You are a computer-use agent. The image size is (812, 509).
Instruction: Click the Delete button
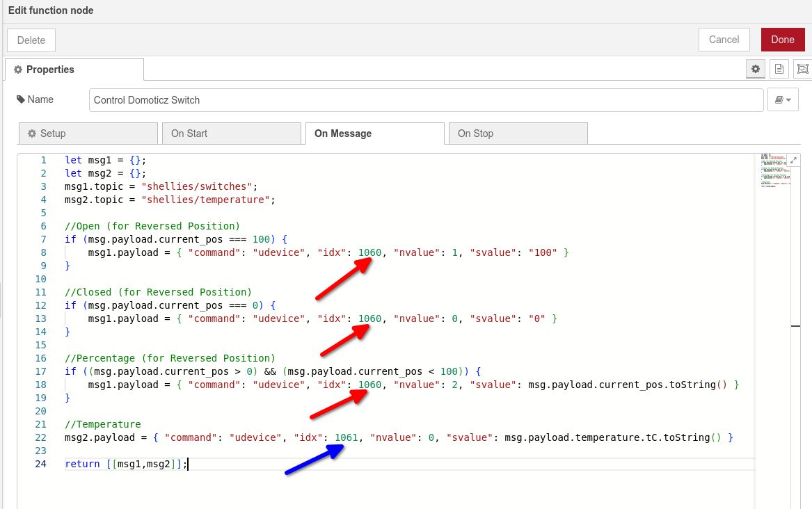coord(31,40)
